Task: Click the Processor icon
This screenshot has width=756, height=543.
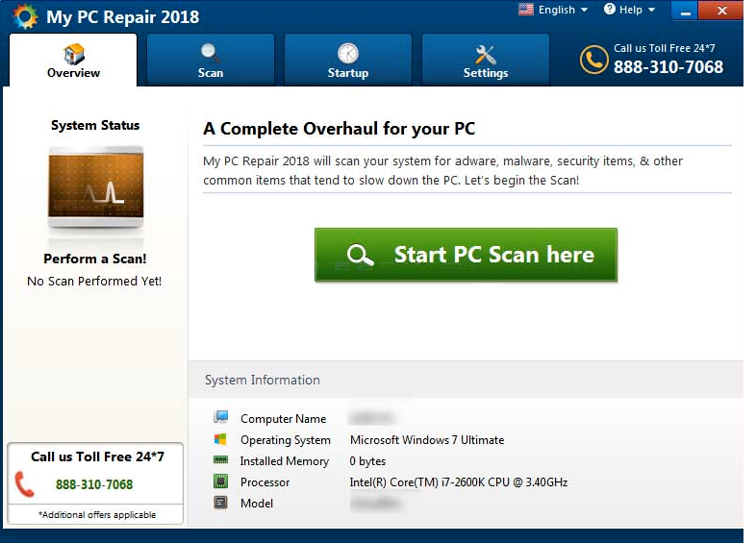Action: point(221,481)
